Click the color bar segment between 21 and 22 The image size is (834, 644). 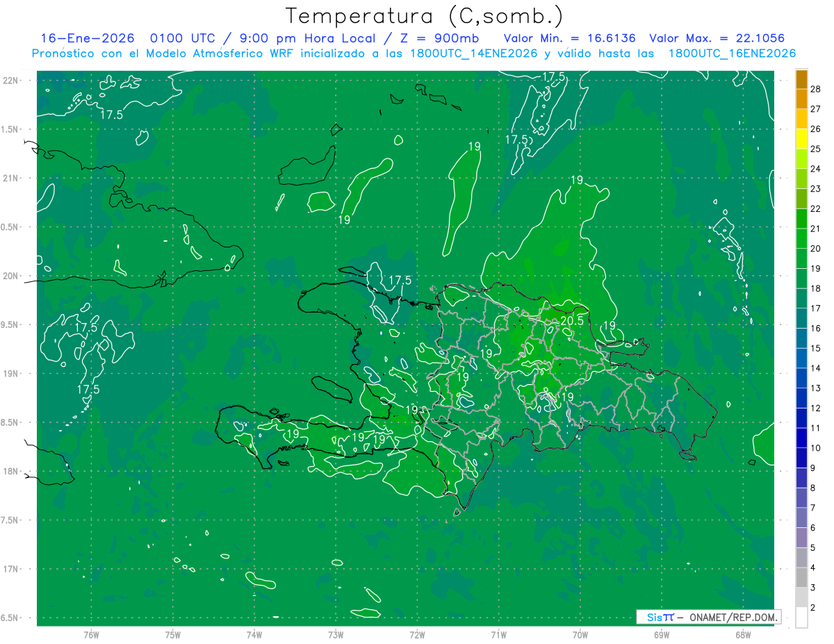(802, 219)
